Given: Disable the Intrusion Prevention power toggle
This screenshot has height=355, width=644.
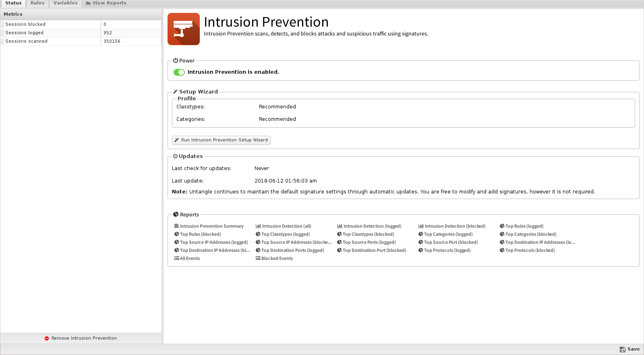Looking at the screenshot, I should pyautogui.click(x=179, y=72).
